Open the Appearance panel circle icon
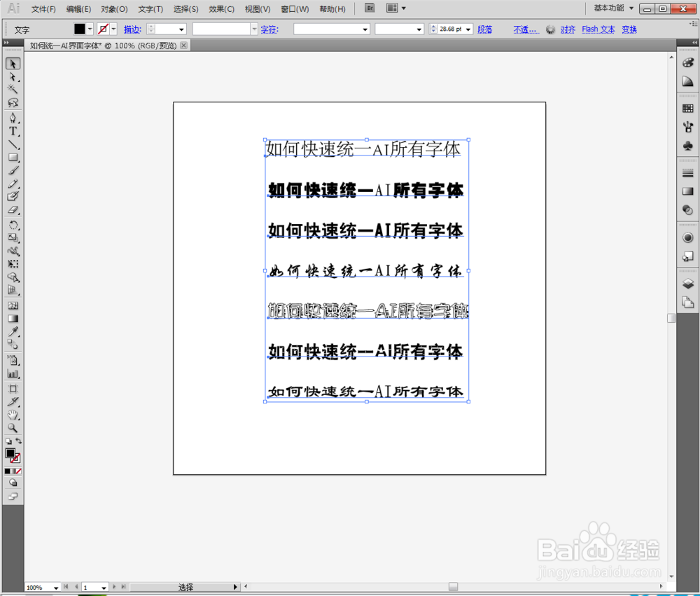700x596 pixels. coord(688,237)
